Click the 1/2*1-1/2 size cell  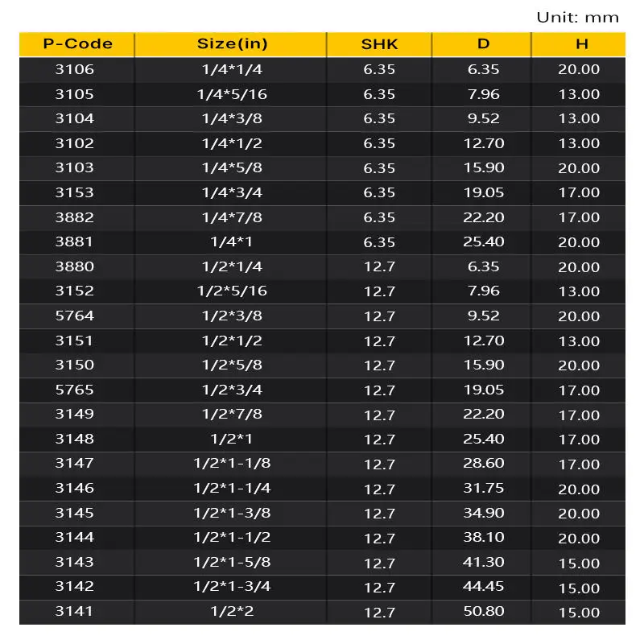pos(232,537)
